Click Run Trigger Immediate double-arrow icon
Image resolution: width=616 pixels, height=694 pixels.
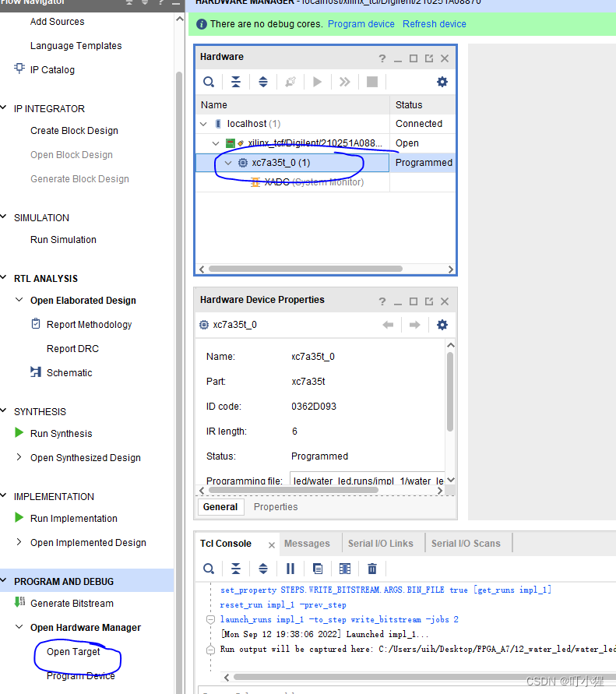coord(345,82)
